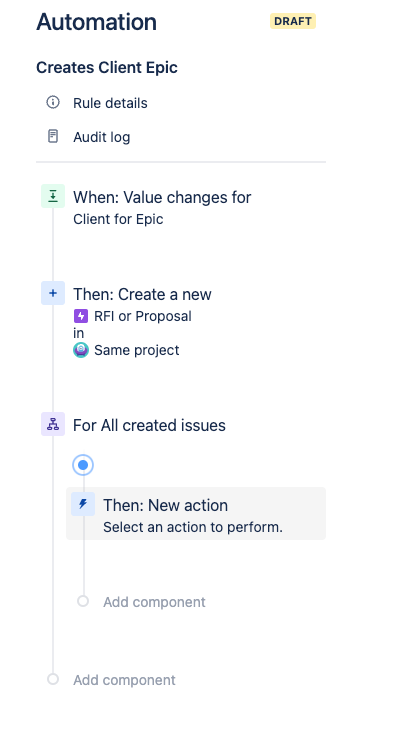Screen dimensions: 394x743
Task: Click the Same project avatar icon
Action: pos(81,350)
